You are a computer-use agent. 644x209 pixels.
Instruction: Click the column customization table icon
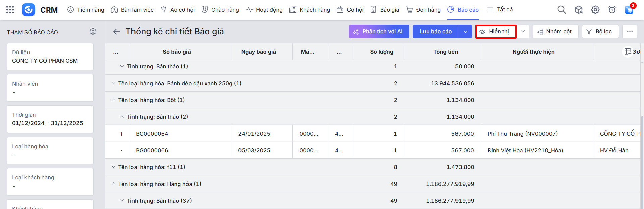pyautogui.click(x=628, y=52)
